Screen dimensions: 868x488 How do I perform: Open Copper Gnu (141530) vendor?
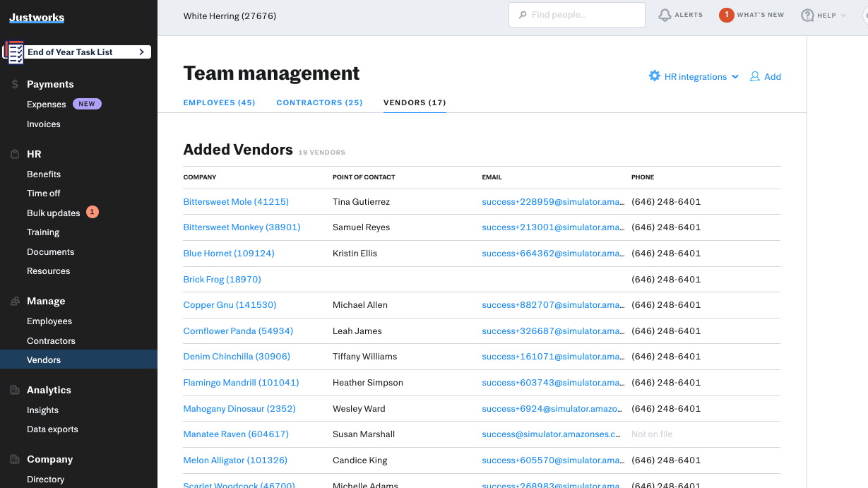click(x=230, y=304)
